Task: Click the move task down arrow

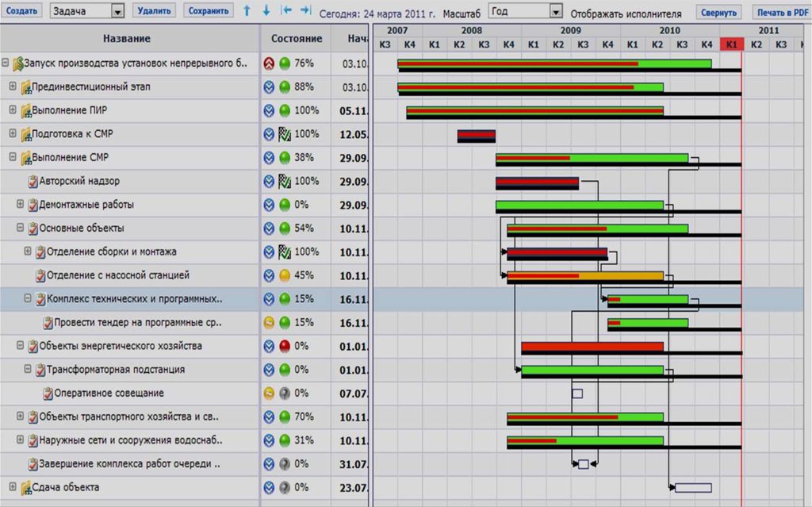Action: tap(266, 11)
